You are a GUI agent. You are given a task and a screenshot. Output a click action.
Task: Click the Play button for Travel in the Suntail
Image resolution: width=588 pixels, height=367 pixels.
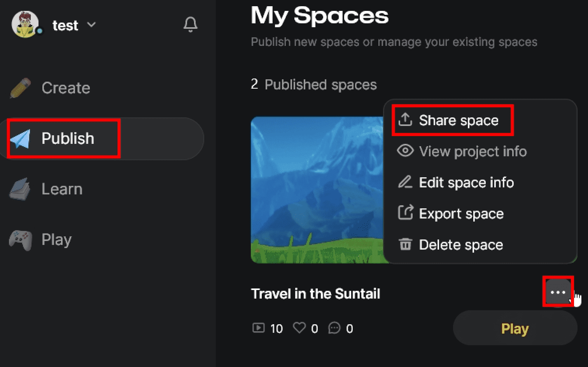(514, 328)
